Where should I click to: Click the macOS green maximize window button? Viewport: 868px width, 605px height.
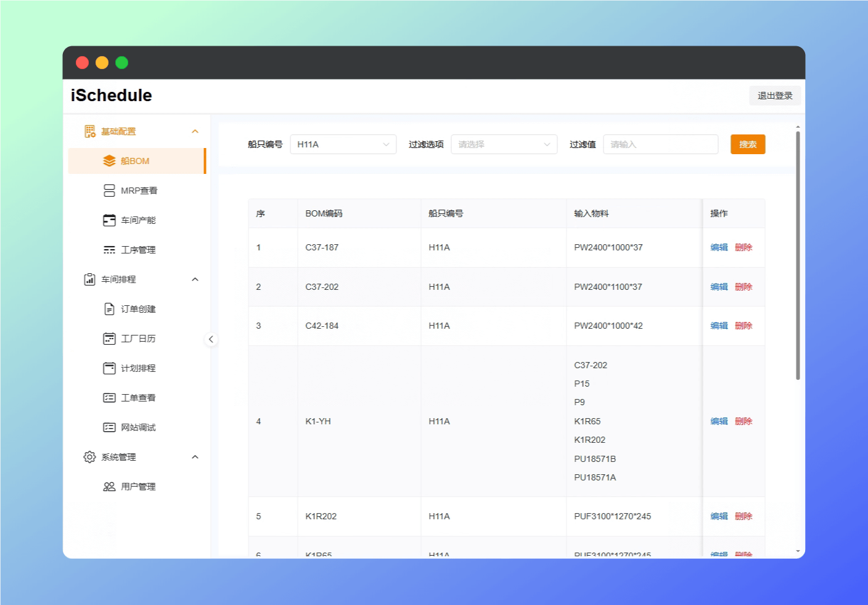tap(122, 62)
